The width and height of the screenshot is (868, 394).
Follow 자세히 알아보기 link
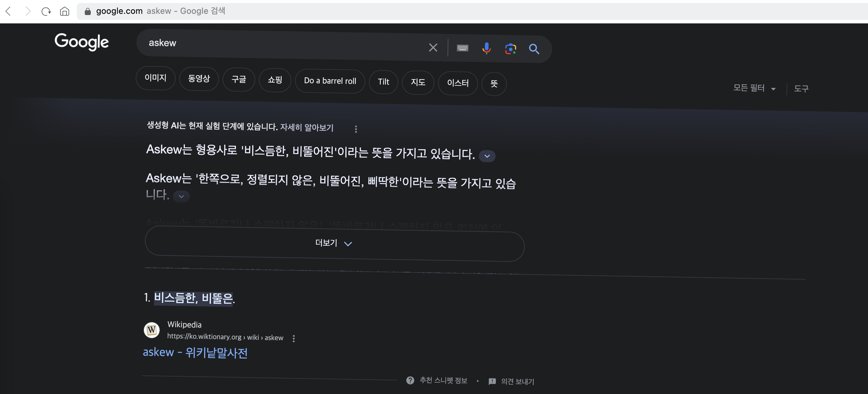tap(307, 128)
